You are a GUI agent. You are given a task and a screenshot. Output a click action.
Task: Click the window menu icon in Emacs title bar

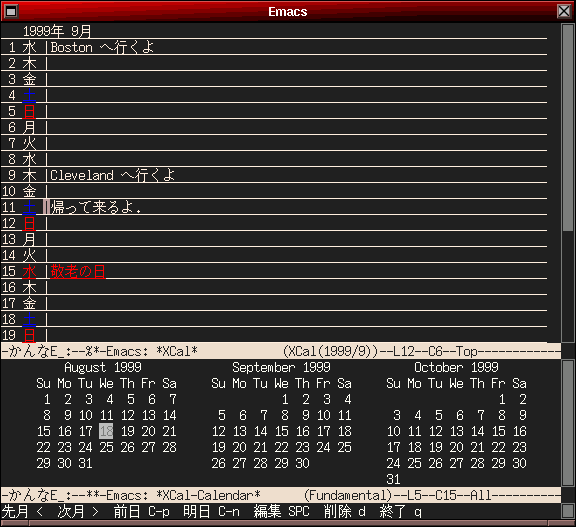(x=11, y=11)
